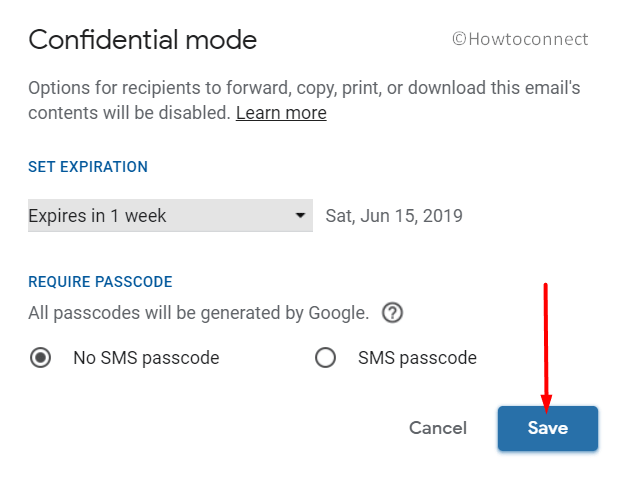Open the Learn more link
The height and width of the screenshot is (477, 624).
click(281, 113)
